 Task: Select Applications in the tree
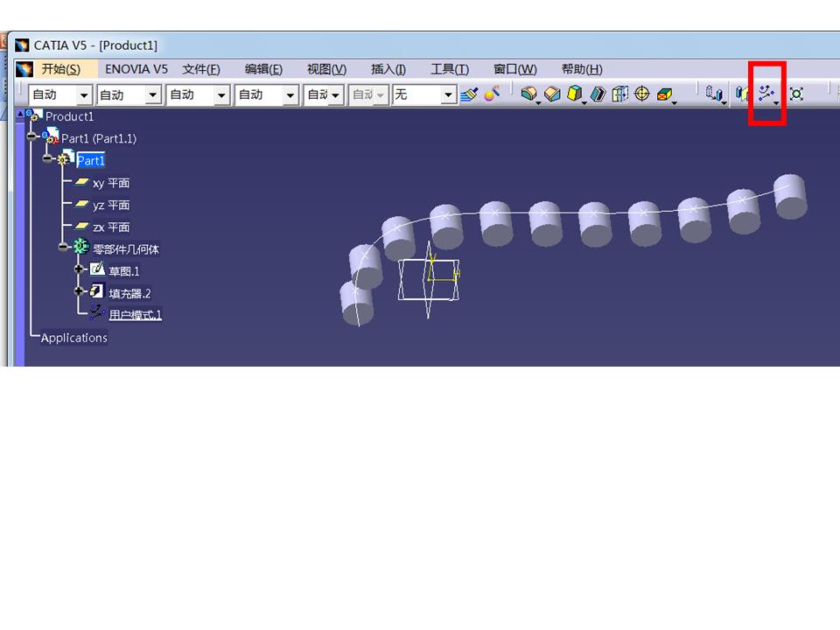[73, 338]
